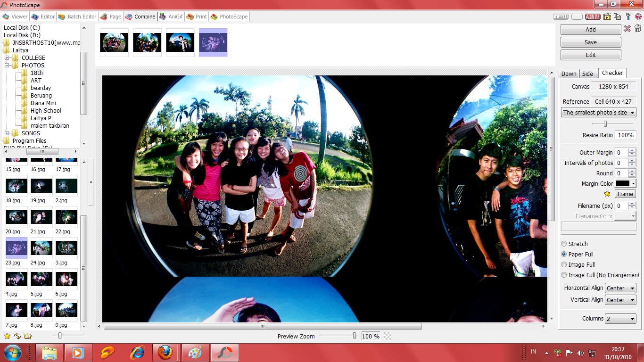Open preferences wrench icon
Viewport: 644px width, 362px height.
628,16
